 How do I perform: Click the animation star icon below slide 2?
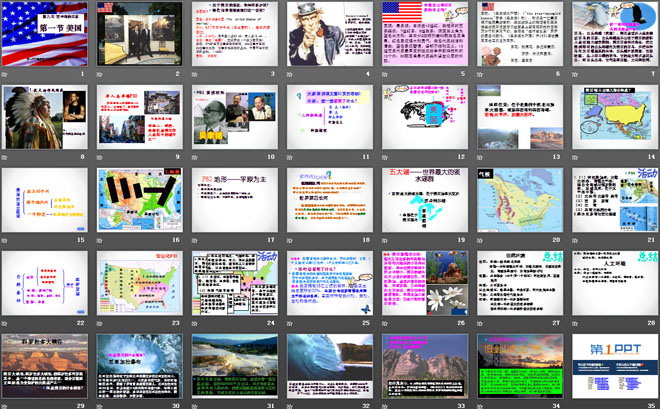(101, 74)
